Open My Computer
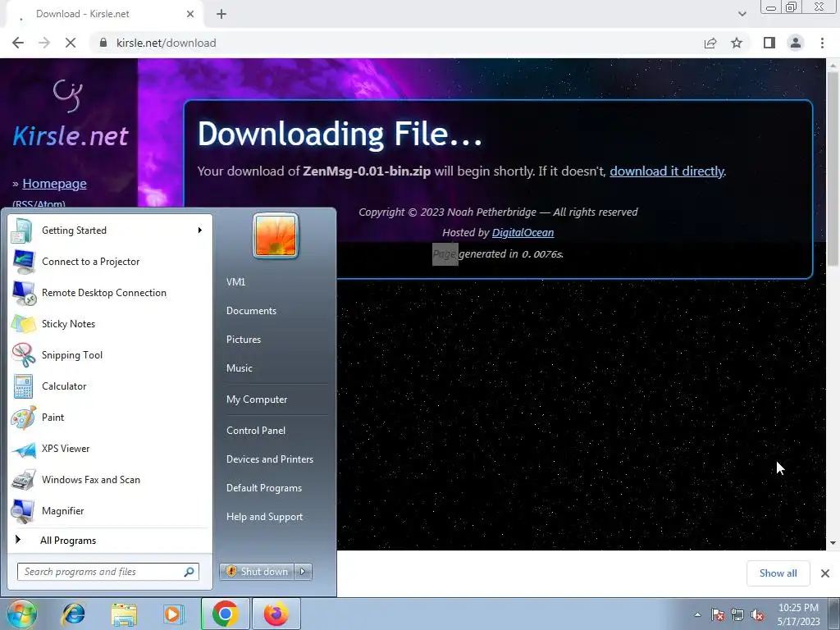 [x=257, y=399]
